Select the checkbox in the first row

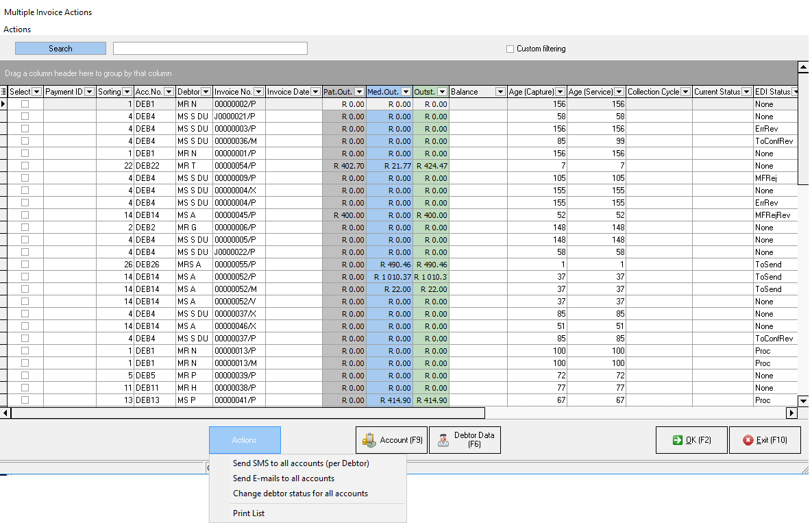(25, 104)
